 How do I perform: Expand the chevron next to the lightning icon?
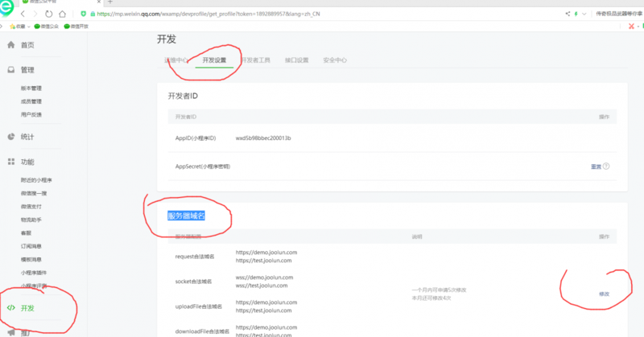(584, 14)
